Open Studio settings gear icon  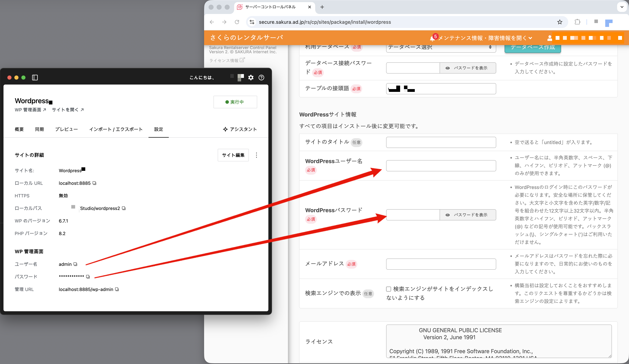[x=251, y=78]
